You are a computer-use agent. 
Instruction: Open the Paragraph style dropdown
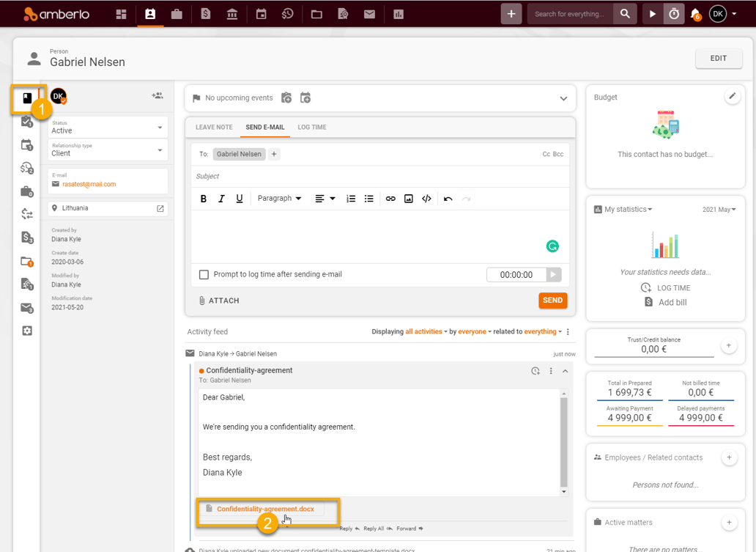[x=280, y=198]
